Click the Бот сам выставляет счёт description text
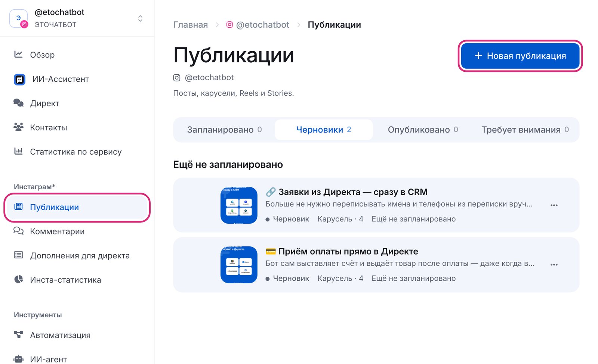 pyautogui.click(x=400, y=263)
